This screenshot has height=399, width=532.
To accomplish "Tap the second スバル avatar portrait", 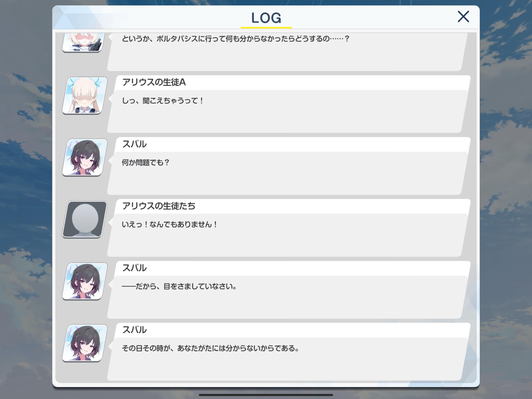I will tap(85, 281).
